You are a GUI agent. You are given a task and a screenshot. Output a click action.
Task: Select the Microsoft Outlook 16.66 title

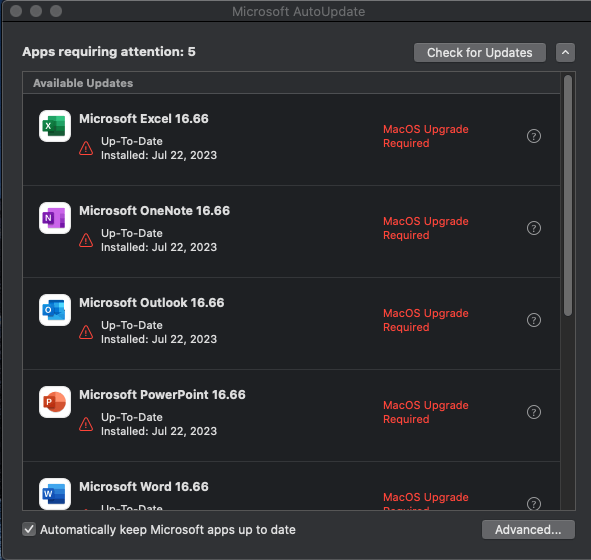point(152,303)
